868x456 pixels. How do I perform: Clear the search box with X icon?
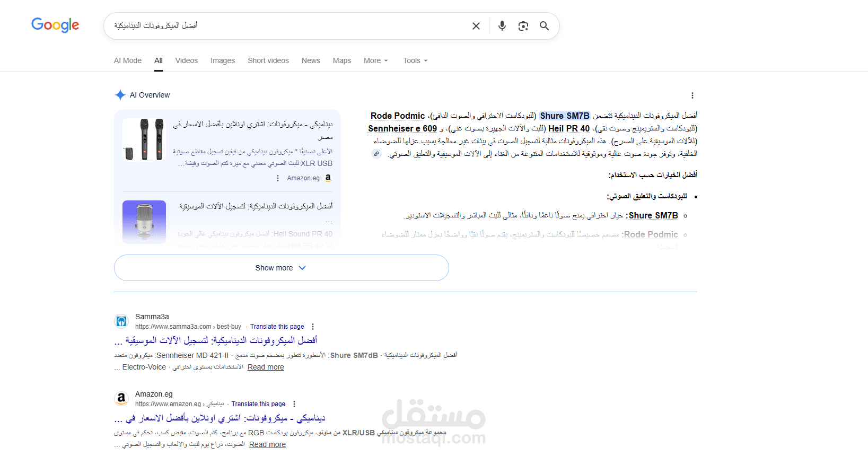(476, 26)
